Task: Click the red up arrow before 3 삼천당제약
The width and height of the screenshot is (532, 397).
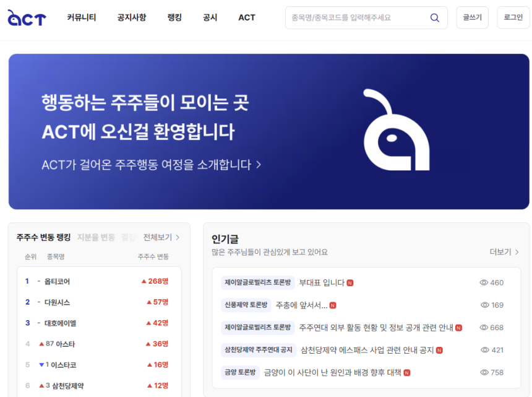Action: coord(41,386)
